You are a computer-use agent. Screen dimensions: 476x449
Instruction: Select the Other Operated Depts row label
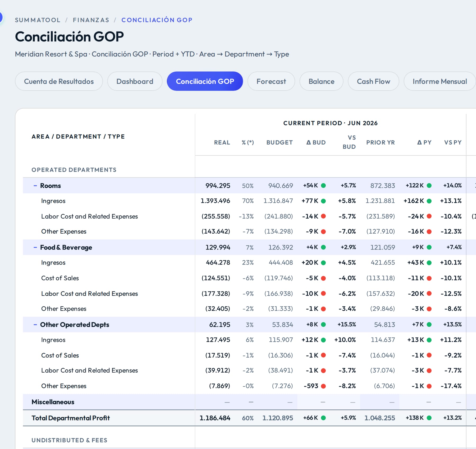click(x=75, y=325)
